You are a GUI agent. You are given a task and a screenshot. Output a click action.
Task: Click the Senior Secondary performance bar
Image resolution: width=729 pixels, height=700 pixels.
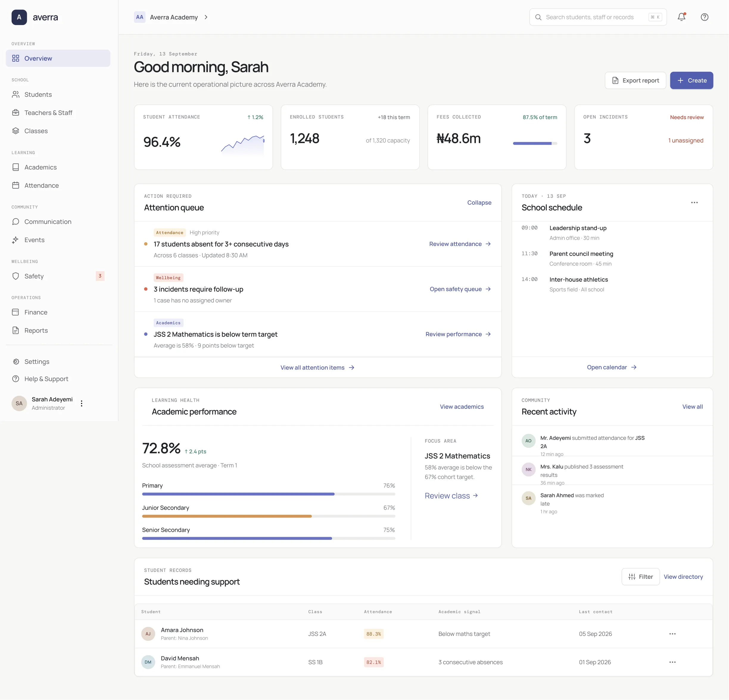pyautogui.click(x=269, y=538)
